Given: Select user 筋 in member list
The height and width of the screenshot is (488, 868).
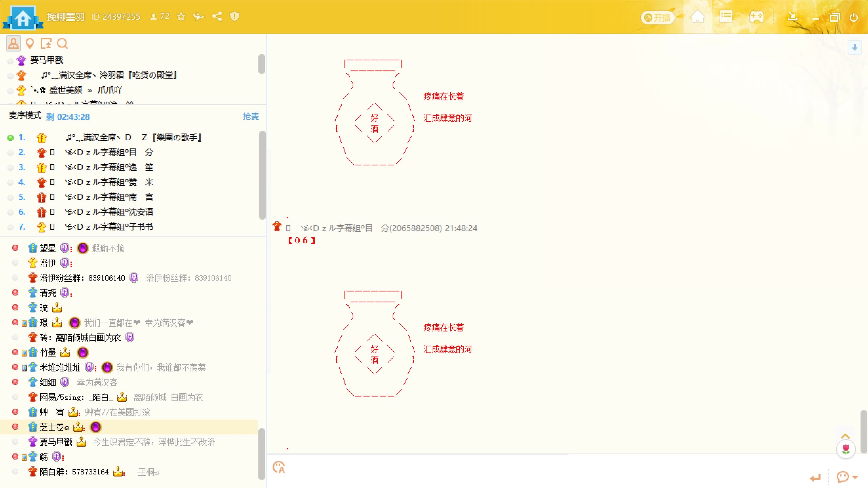Looking at the screenshot, I should coord(129,457).
